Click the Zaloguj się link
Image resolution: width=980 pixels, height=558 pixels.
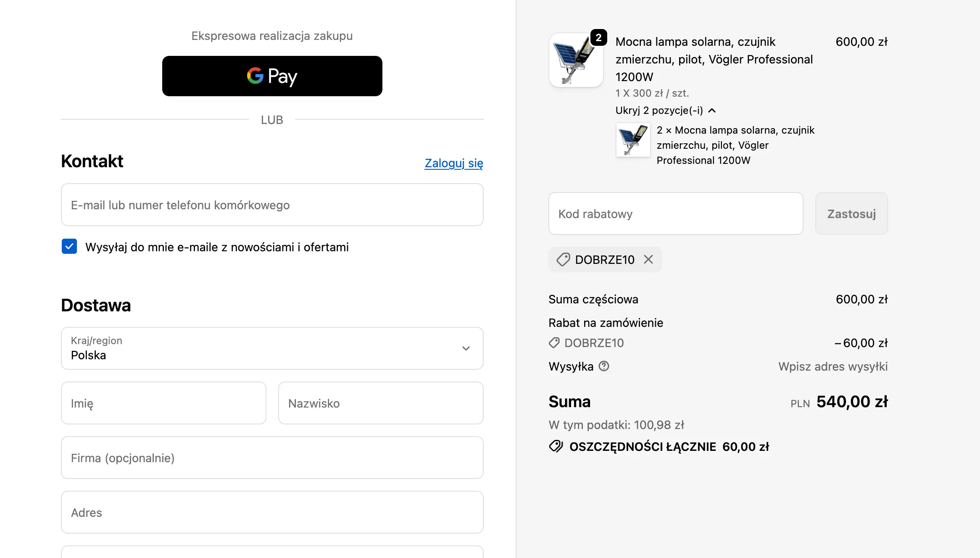point(453,163)
